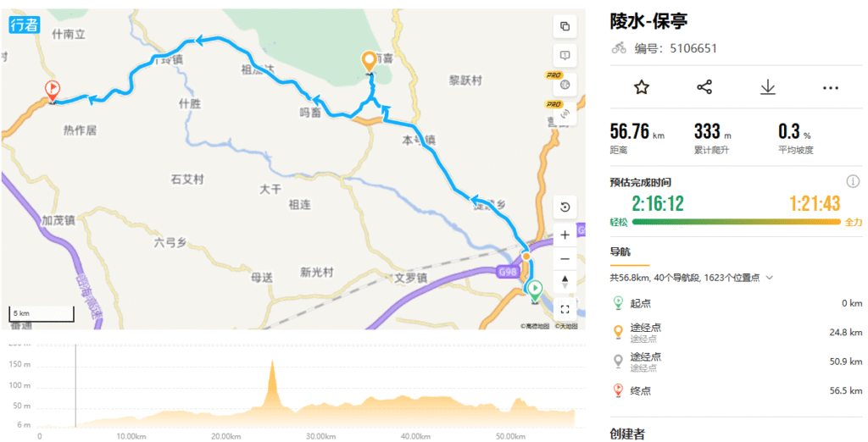This screenshot has width=868, height=442.
Task: Click the PRO globe map layer icon
Action: (565, 85)
